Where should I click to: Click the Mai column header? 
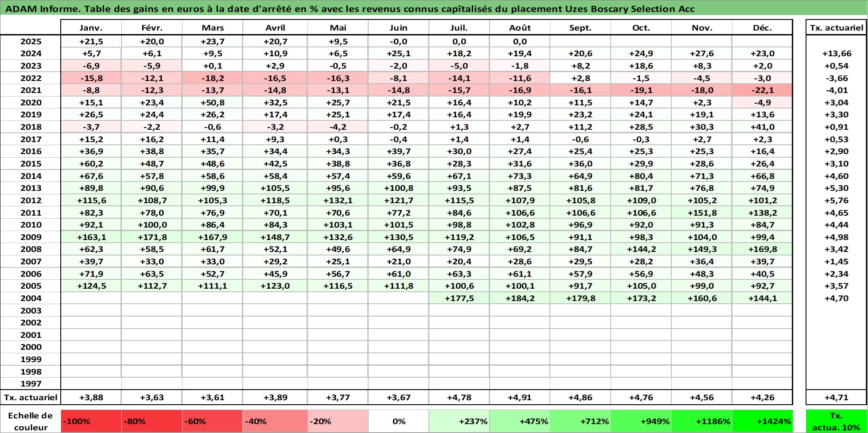pyautogui.click(x=338, y=27)
